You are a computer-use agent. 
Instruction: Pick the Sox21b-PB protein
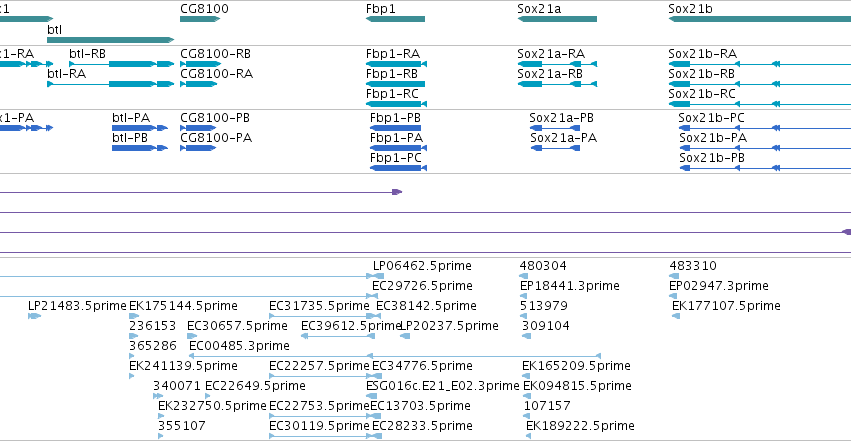point(712,157)
